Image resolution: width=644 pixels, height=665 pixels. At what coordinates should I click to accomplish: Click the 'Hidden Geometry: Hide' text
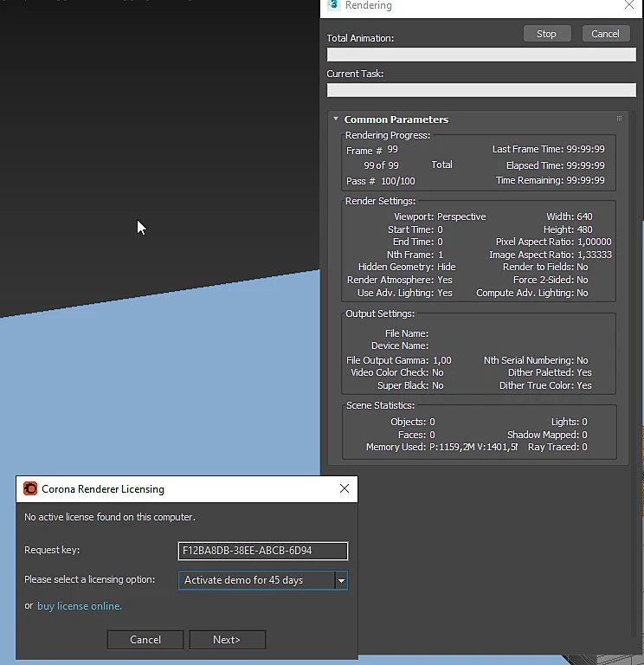(x=407, y=267)
